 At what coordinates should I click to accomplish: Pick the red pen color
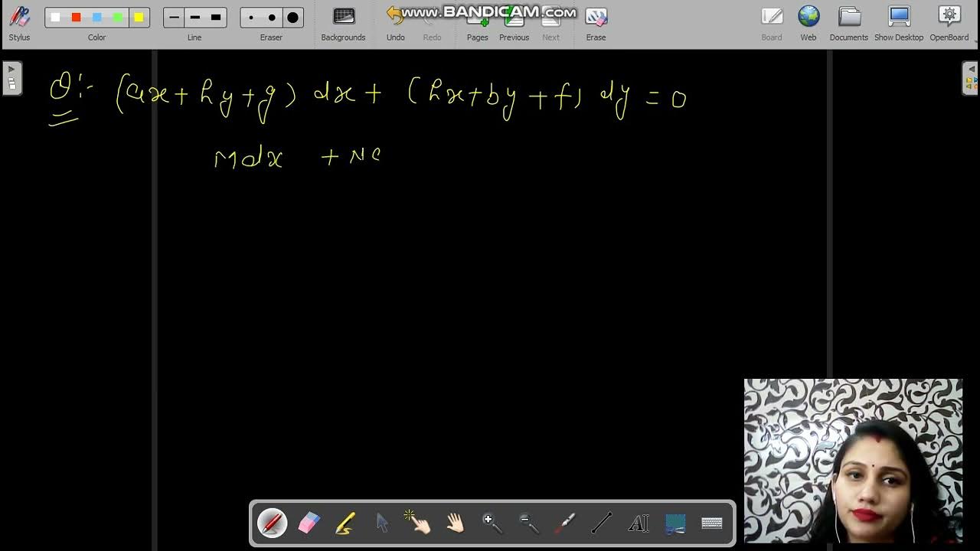tap(76, 17)
